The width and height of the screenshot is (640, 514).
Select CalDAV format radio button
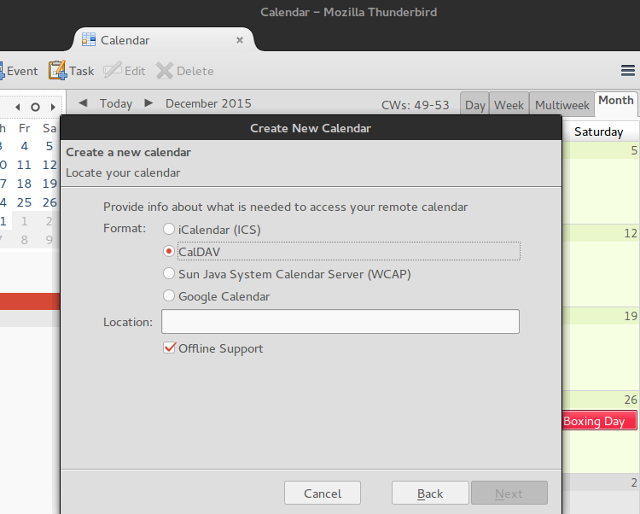pyautogui.click(x=169, y=251)
